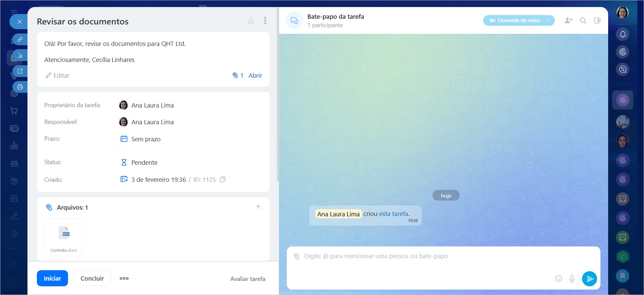Send the chat message
644x295 pixels.
pos(589,279)
